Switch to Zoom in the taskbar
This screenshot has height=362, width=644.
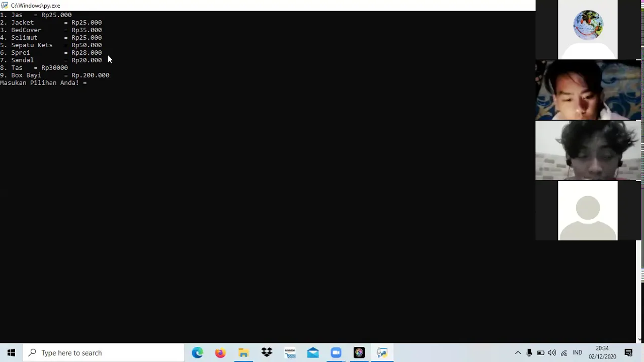click(336, 353)
